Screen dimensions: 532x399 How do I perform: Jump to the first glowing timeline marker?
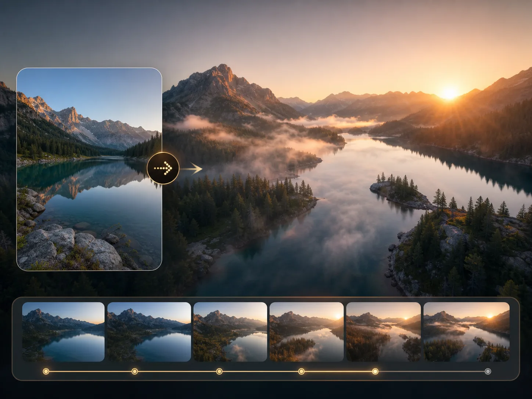coord(46,371)
